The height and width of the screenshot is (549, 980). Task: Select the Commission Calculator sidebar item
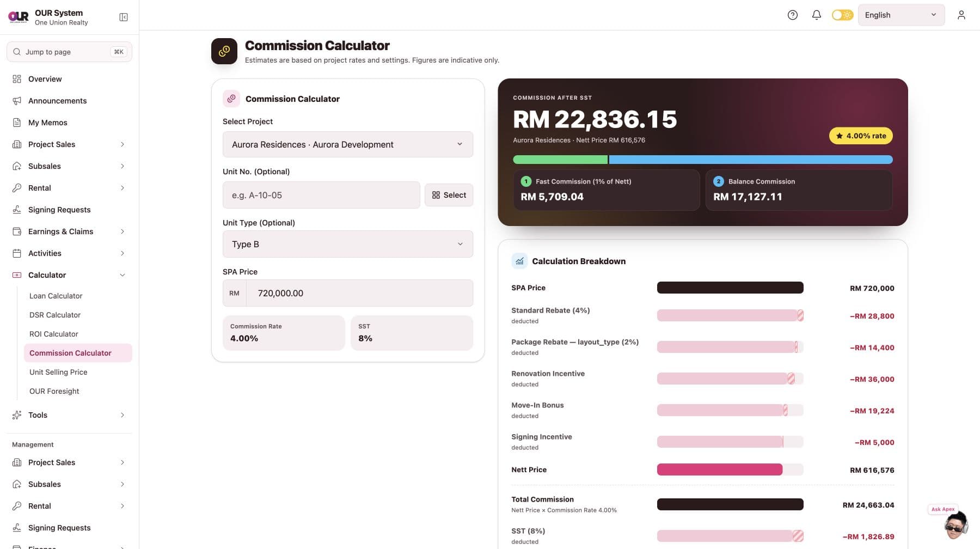(78, 353)
